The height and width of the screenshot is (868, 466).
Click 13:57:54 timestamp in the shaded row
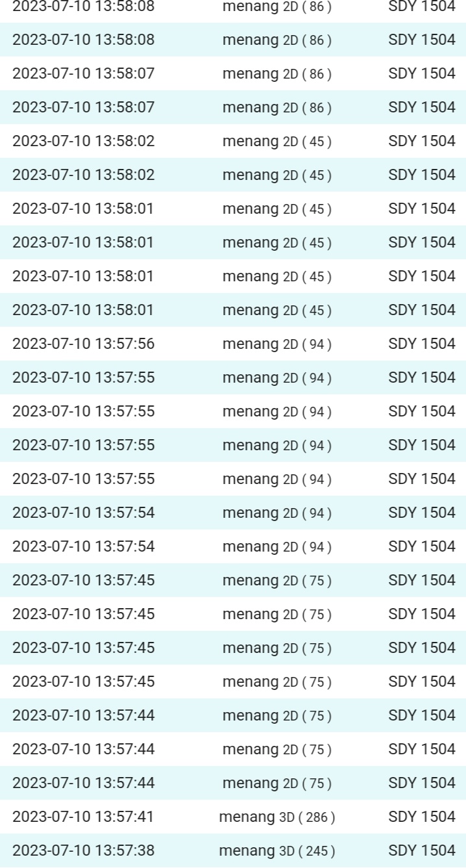[x=83, y=512]
